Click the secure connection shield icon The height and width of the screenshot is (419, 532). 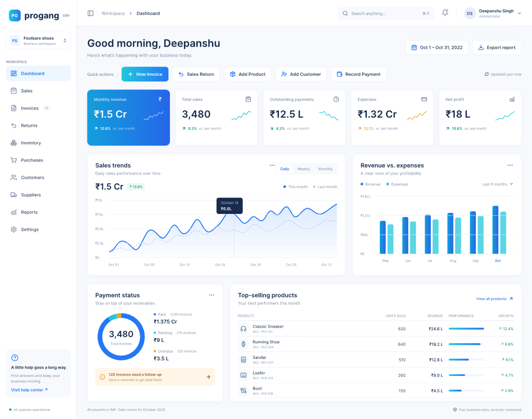coord(455,410)
